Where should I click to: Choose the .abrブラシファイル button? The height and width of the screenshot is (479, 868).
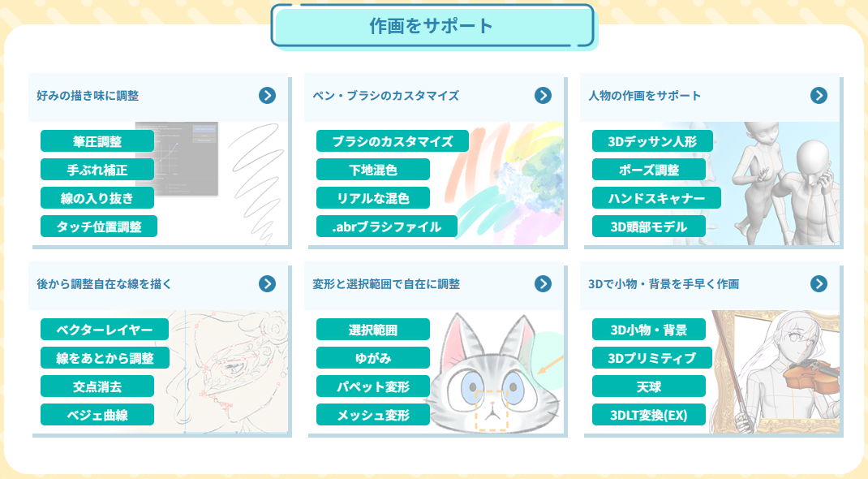point(387,226)
